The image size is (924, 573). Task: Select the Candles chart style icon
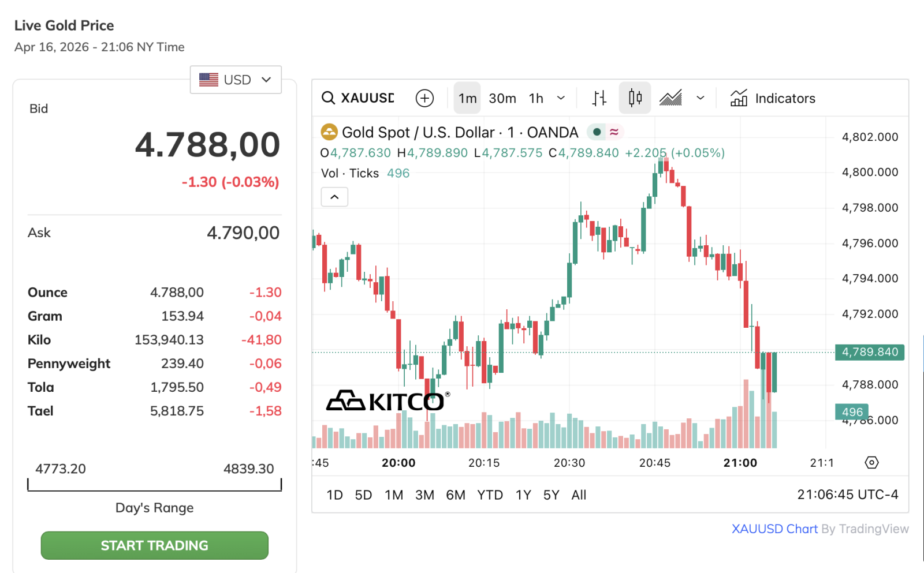635,98
